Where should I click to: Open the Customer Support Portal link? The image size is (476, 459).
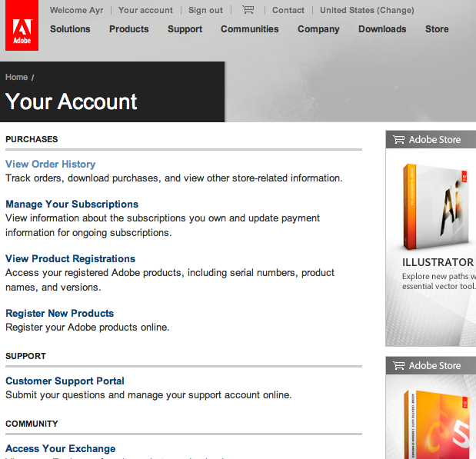[65, 381]
